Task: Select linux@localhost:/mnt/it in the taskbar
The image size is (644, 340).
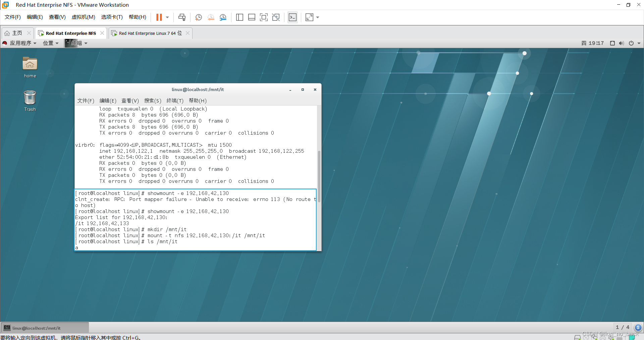Action: pos(45,328)
